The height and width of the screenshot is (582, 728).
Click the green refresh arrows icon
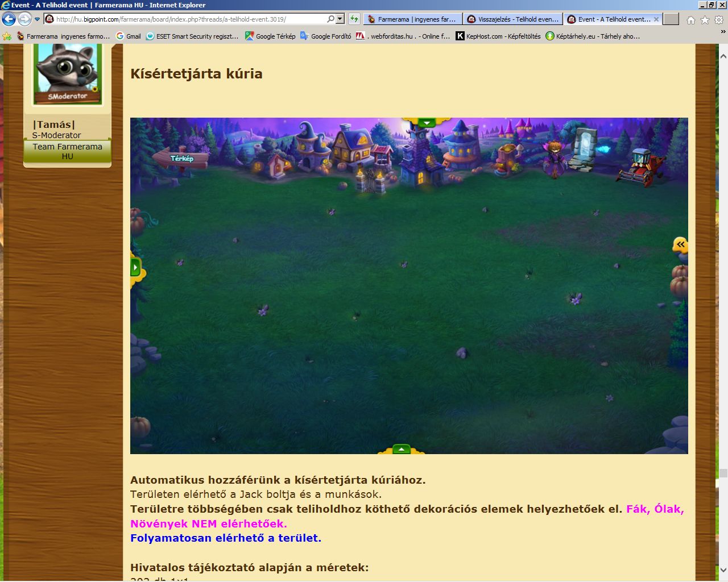tap(354, 19)
